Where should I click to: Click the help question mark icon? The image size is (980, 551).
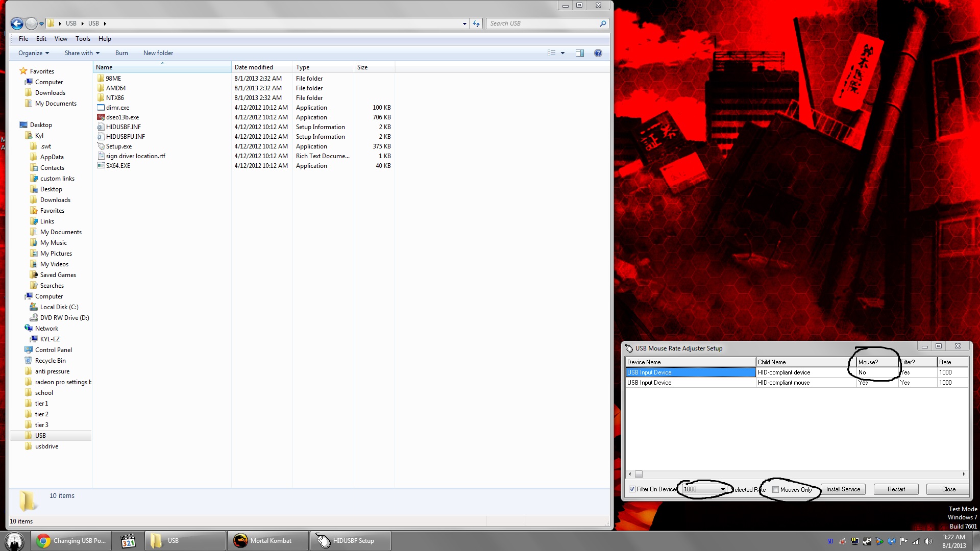pos(598,53)
